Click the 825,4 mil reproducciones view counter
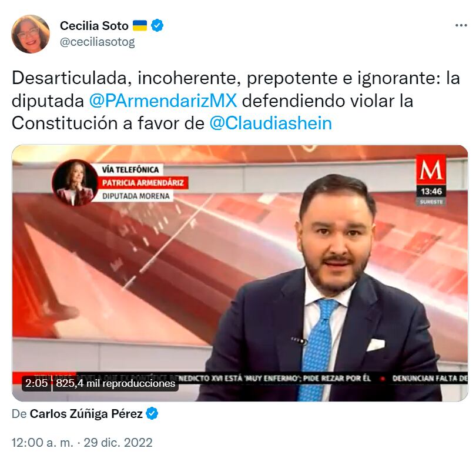476x455 pixels. (x=115, y=383)
